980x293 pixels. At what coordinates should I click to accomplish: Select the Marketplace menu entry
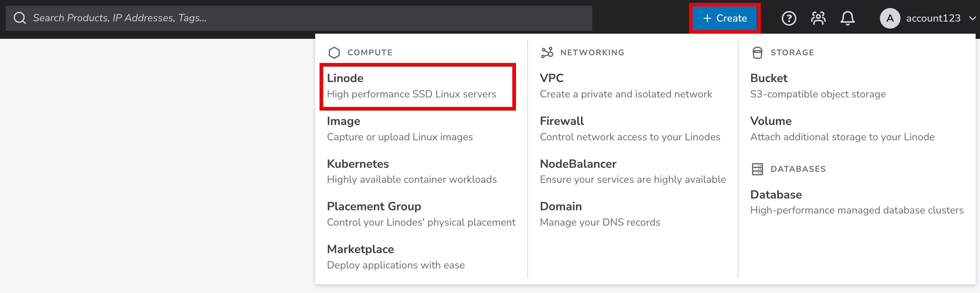(395, 256)
